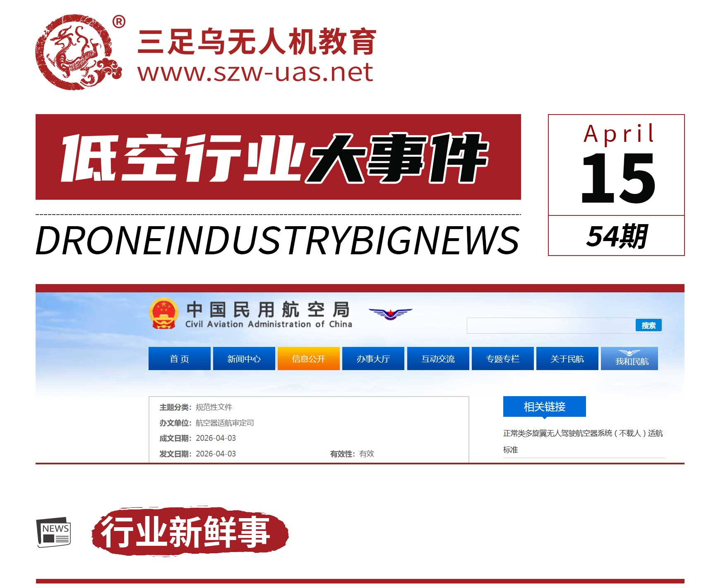Click the 我和民航 navigation button

click(629, 359)
